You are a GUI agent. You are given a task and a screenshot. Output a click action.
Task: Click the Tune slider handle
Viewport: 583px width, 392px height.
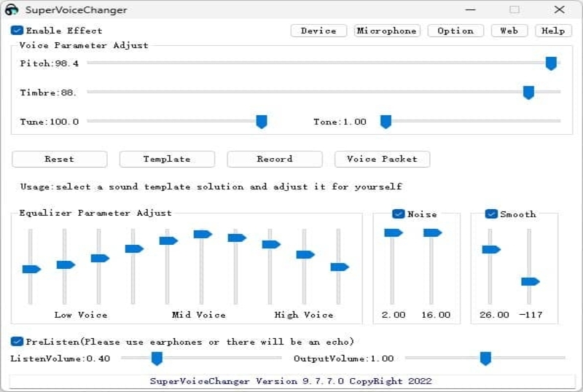point(262,122)
